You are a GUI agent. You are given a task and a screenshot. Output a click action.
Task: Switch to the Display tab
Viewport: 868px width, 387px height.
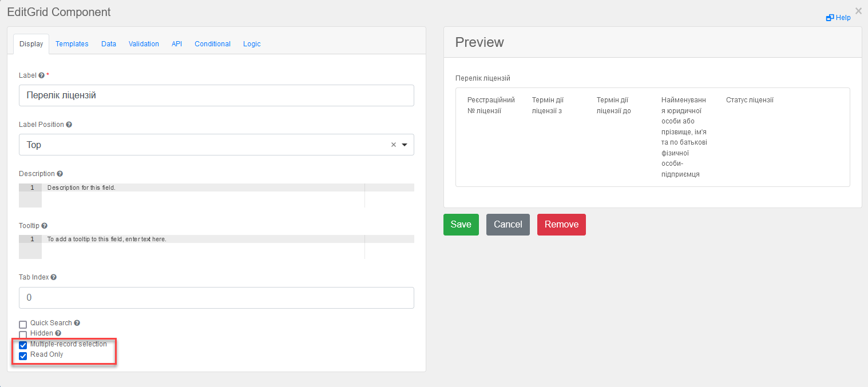[x=31, y=44]
